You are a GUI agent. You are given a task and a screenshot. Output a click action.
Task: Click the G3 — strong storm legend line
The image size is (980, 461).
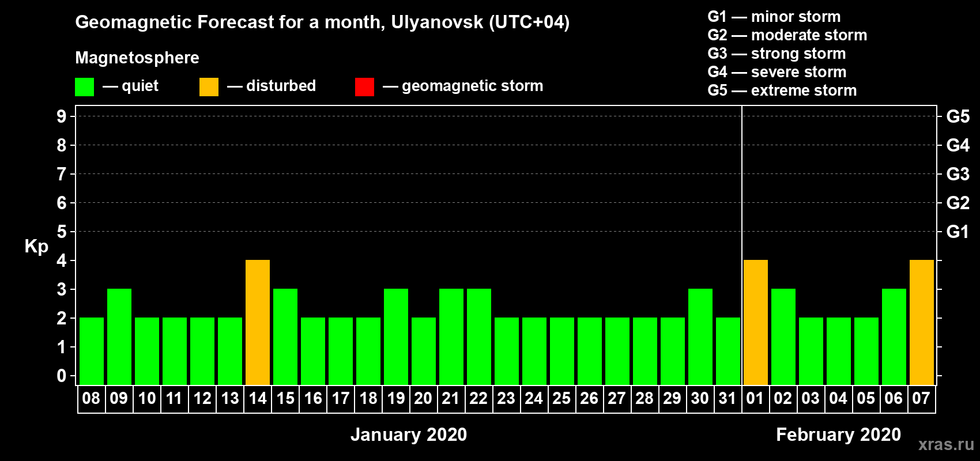click(777, 54)
